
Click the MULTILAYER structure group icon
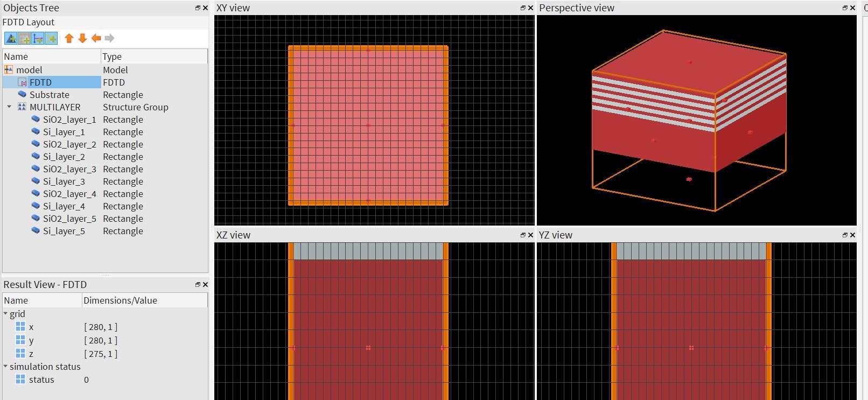click(22, 107)
